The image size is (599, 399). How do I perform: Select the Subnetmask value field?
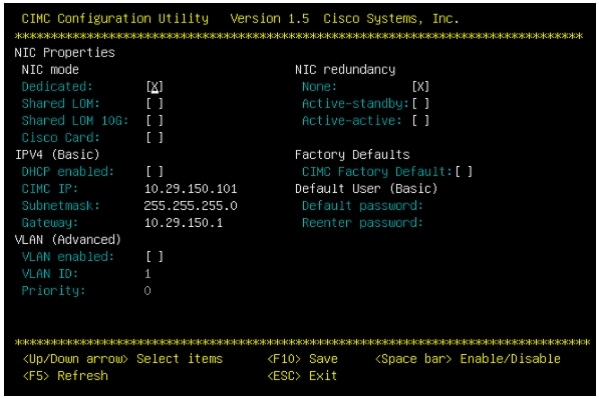click(x=191, y=206)
